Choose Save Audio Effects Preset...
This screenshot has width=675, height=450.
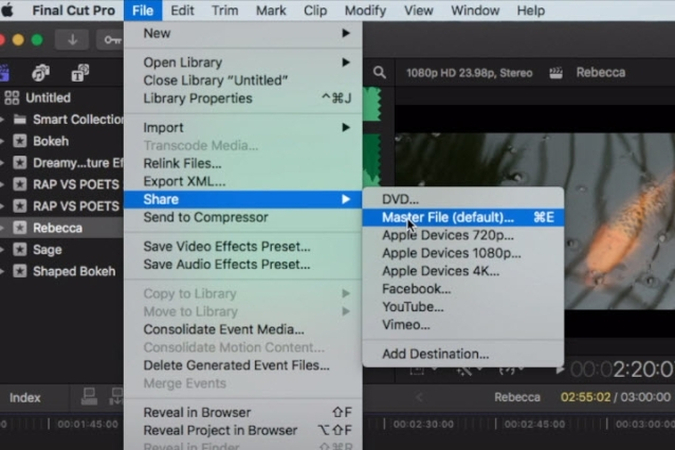(x=243, y=264)
